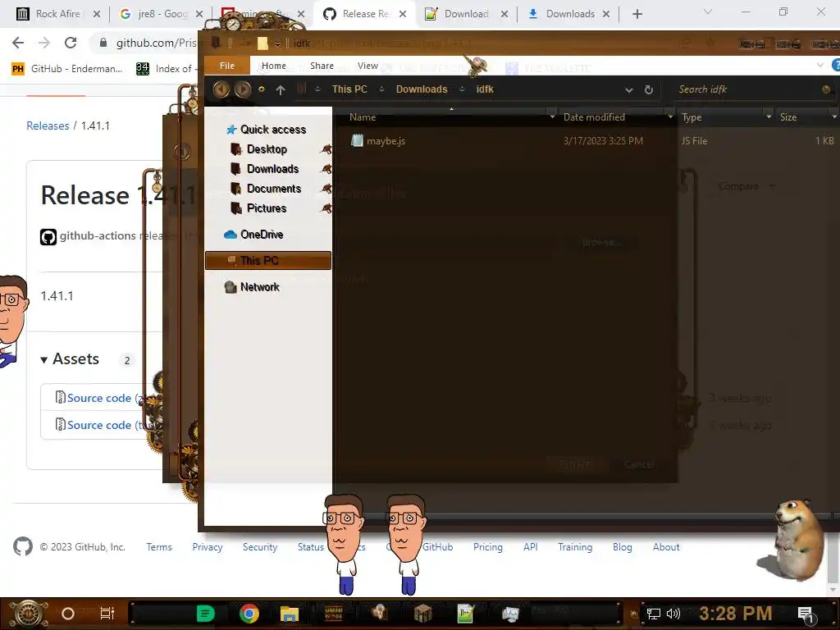Image resolution: width=840 pixels, height=630 pixels.
Task: Close the Download tab in Chrome
Action: 504,14
